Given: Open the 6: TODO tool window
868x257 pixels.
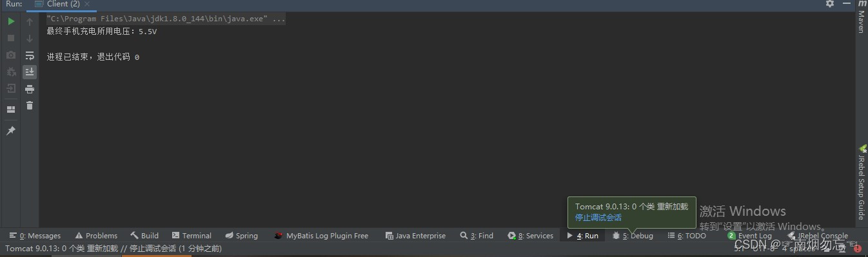Looking at the screenshot, I should click(x=687, y=236).
